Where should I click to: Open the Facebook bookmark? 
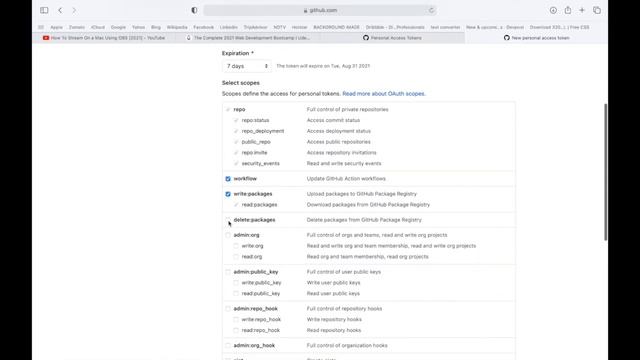point(203,27)
